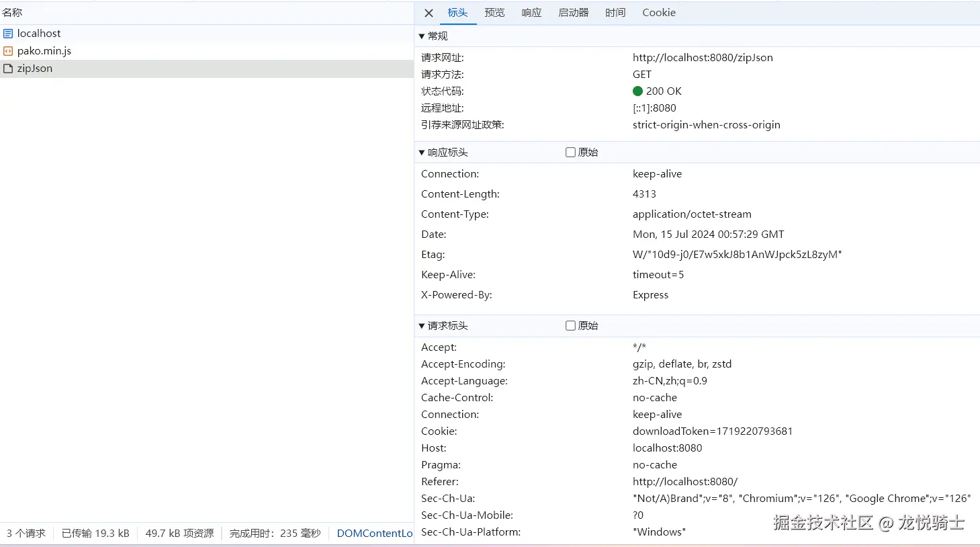Select the zipJson request row
Screen dimensions: 980x547
(207, 68)
